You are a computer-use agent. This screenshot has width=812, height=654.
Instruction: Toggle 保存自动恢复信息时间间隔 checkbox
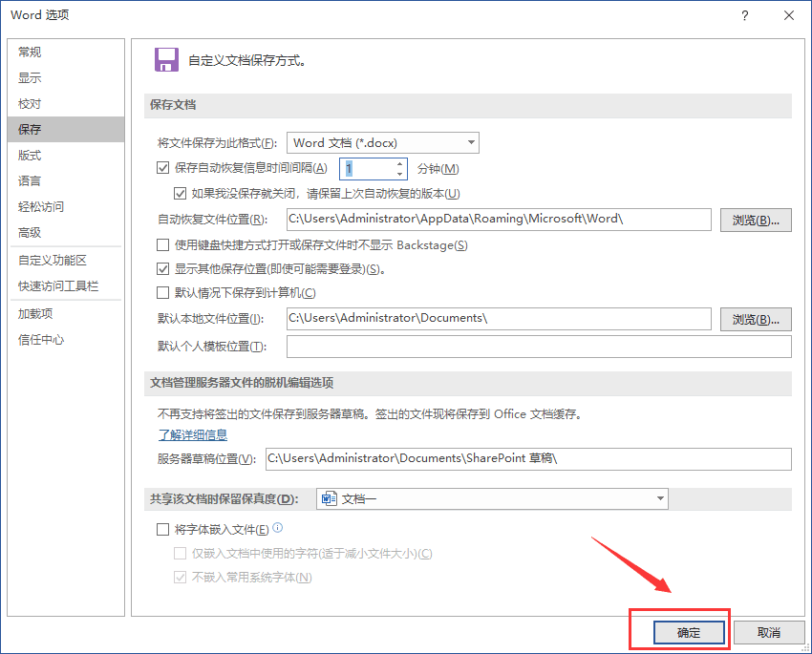(162, 168)
